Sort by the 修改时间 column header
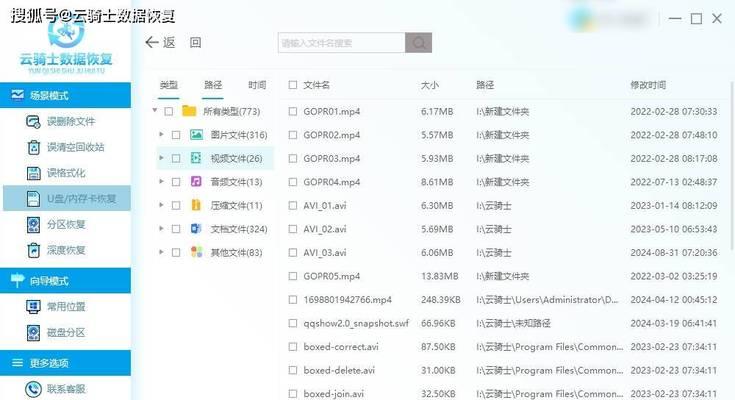 pos(648,85)
